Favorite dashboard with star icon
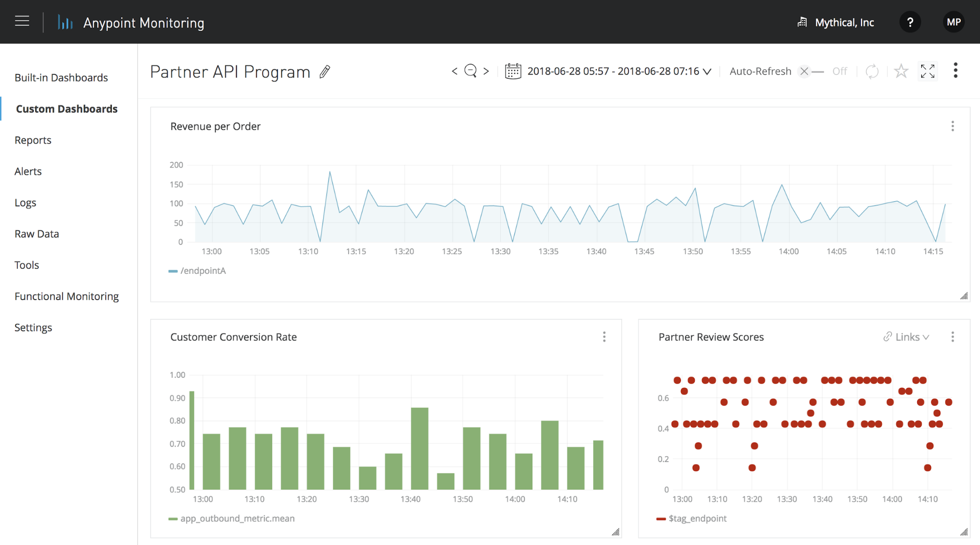The height and width of the screenshot is (545, 980). [x=901, y=72]
